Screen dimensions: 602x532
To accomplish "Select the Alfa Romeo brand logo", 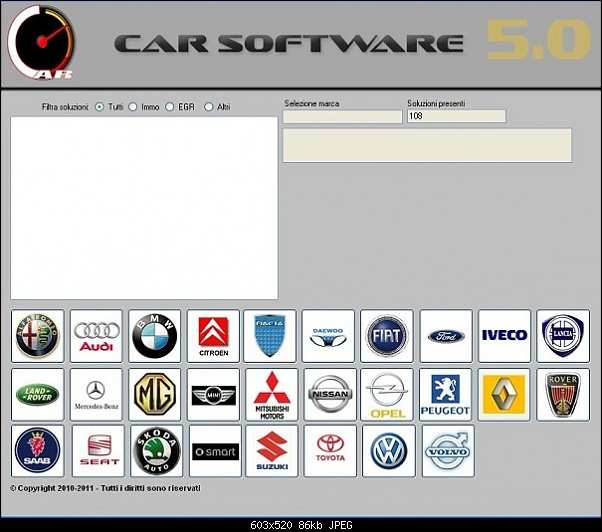I will coord(38,336).
